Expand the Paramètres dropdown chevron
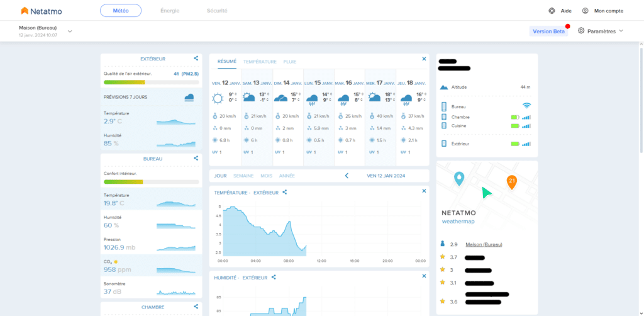Screen dimensions: 644x316 (621, 31)
